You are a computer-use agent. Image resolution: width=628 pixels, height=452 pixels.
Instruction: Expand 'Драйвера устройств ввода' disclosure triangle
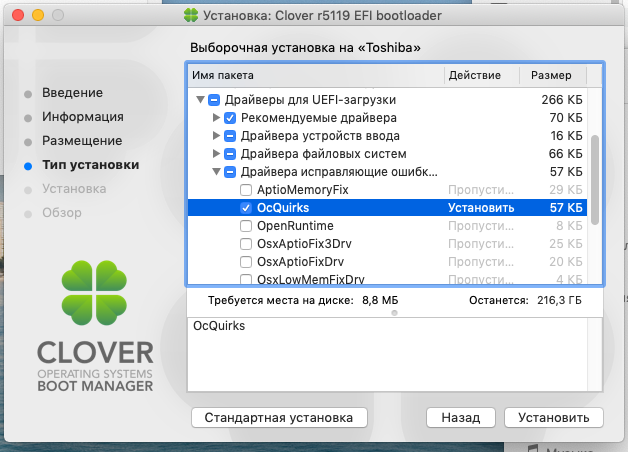(216, 135)
